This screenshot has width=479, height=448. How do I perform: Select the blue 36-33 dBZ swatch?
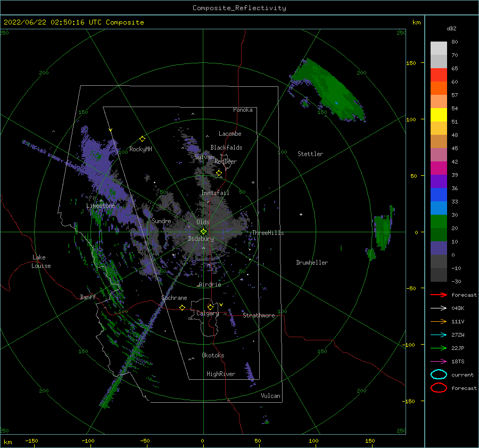click(439, 195)
